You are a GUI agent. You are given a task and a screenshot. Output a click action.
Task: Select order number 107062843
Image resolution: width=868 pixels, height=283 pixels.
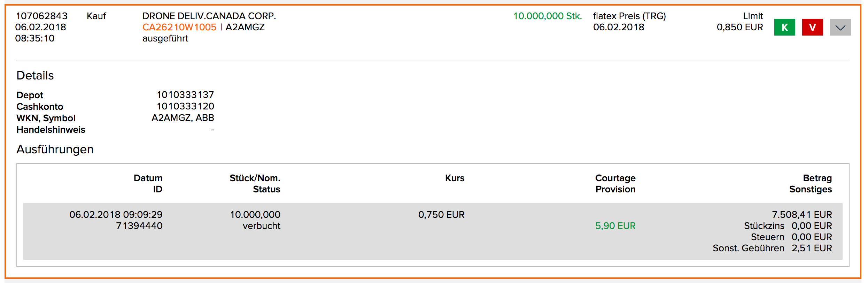41,16
